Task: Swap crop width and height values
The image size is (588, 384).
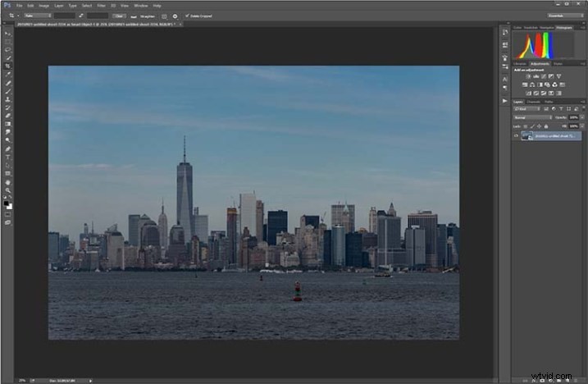Action: tap(81, 16)
